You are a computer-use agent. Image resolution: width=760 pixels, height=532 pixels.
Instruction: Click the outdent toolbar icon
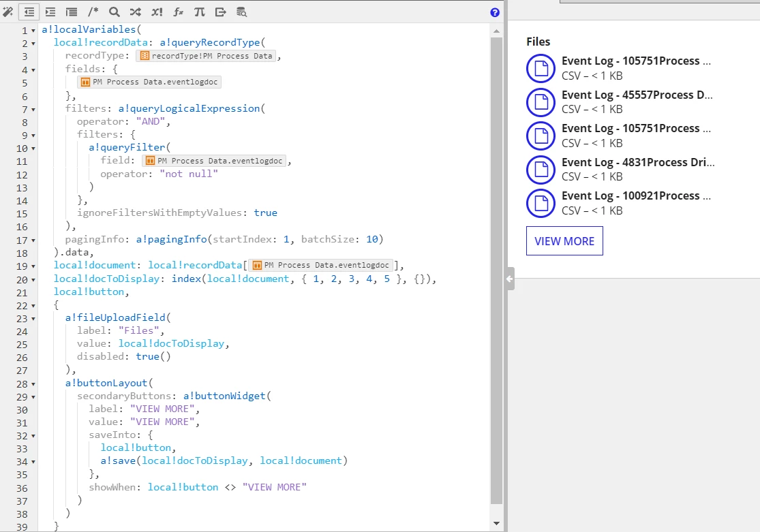coord(29,12)
